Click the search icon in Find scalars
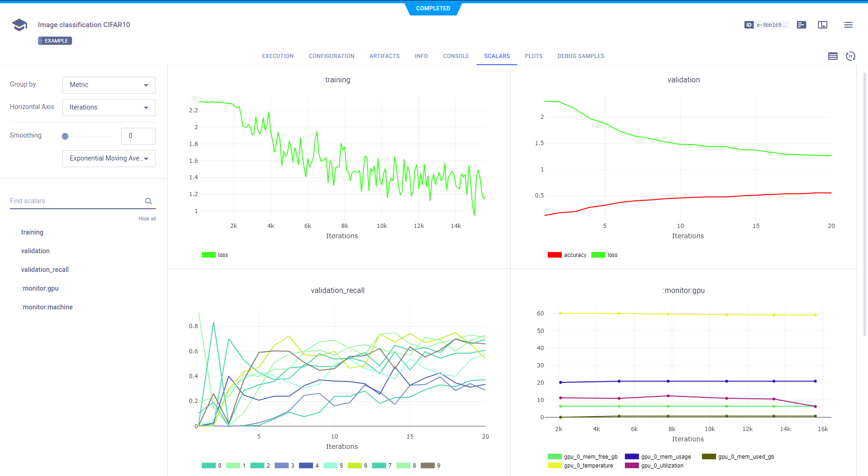The image size is (868, 476). point(148,201)
